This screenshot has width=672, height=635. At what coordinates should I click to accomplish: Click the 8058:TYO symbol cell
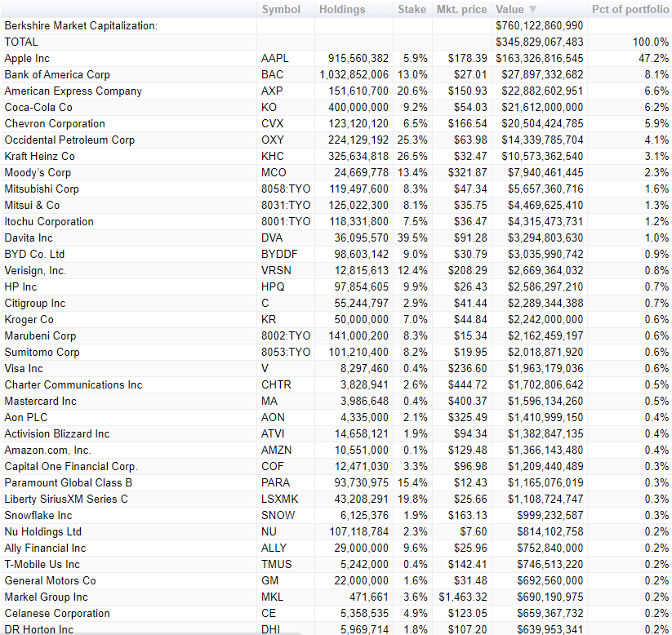(x=286, y=189)
